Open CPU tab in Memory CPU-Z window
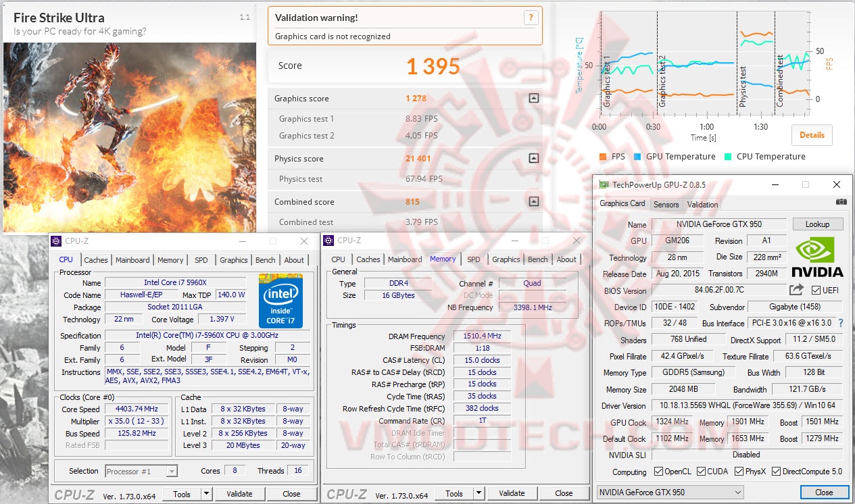This screenshot has height=504, width=855. click(339, 259)
